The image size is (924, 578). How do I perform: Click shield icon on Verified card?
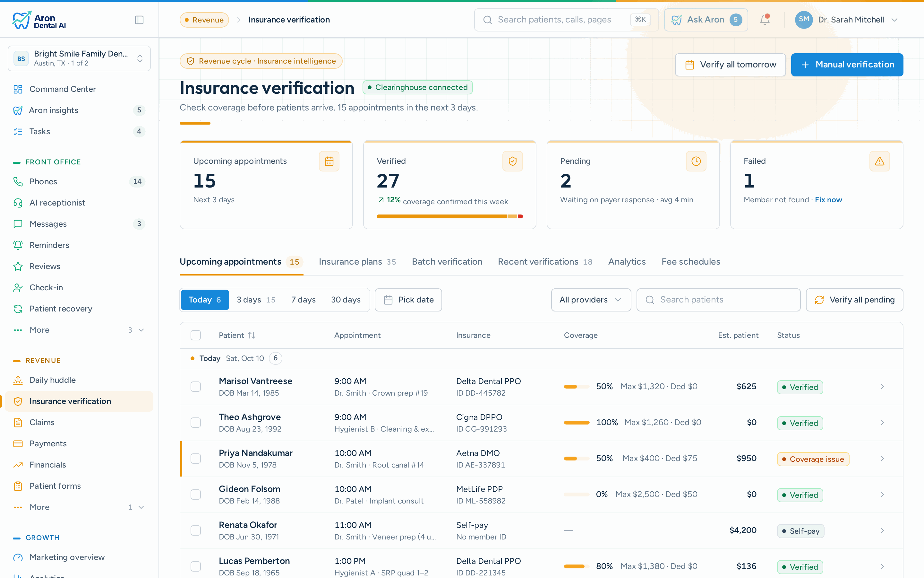click(512, 161)
